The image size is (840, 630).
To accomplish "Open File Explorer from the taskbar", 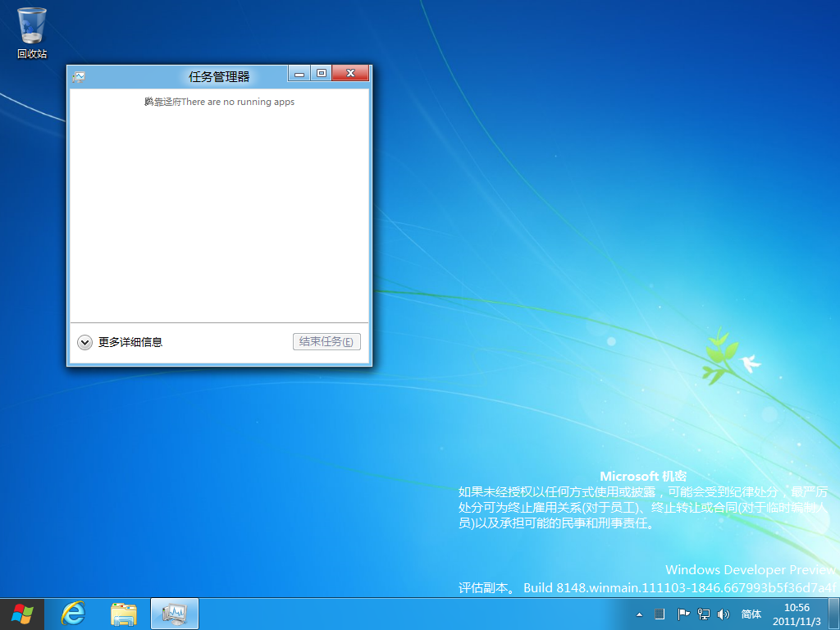I will (123, 614).
